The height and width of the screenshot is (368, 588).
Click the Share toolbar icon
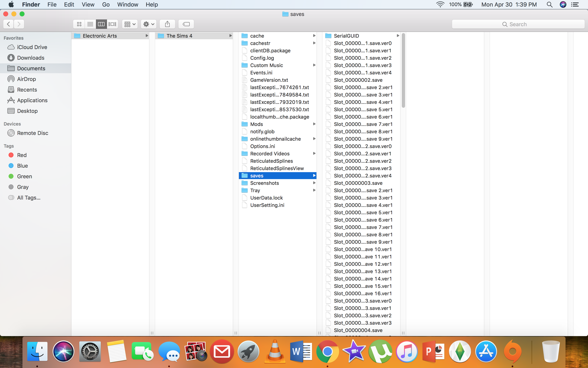click(167, 24)
